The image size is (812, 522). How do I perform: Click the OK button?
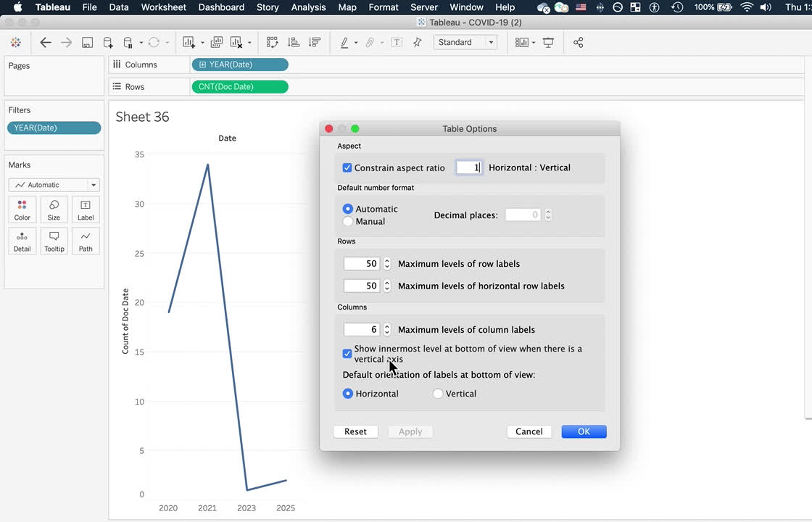point(584,431)
